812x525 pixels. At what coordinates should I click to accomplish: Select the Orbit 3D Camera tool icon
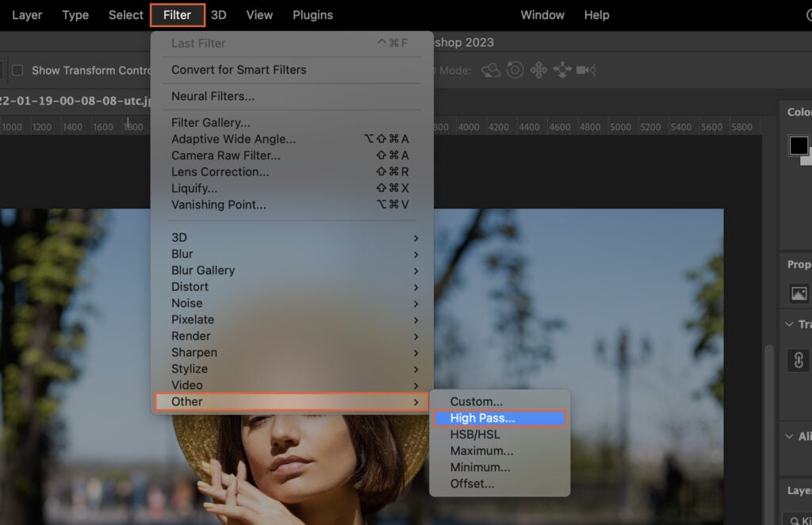(491, 71)
